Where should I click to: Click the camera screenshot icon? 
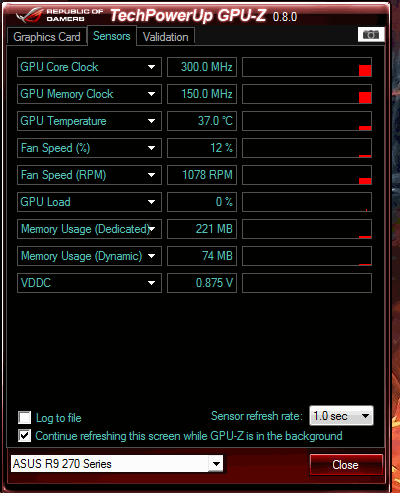(x=371, y=34)
